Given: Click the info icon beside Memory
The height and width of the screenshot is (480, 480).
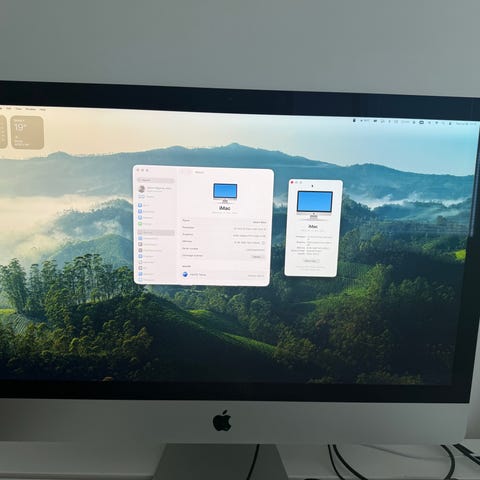Looking at the screenshot, I should (263, 243).
